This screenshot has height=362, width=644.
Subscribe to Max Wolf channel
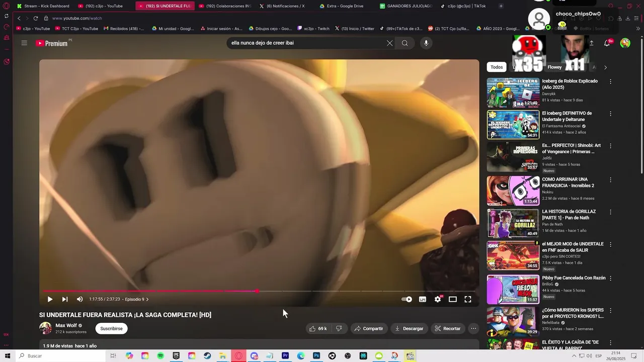(111, 328)
